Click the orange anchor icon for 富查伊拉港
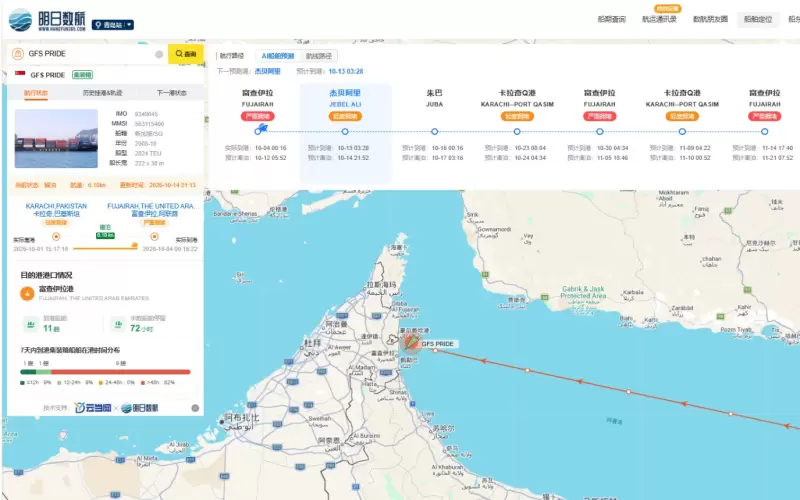 click(27, 293)
